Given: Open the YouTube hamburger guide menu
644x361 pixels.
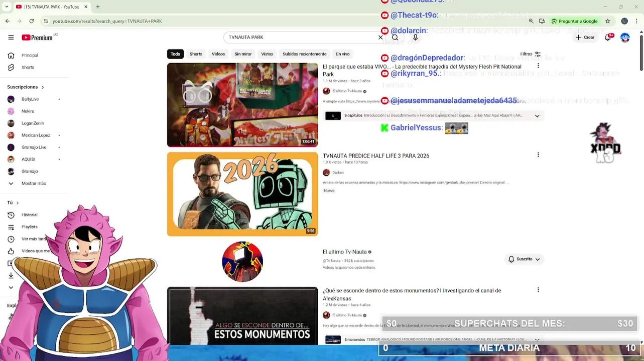Looking at the screenshot, I should coord(11,37).
